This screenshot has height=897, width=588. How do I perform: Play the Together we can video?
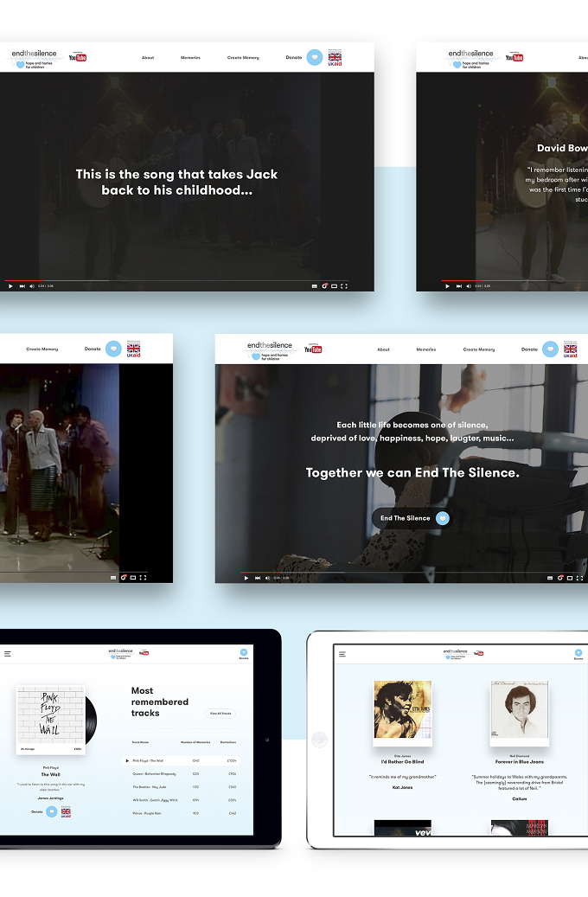[246, 578]
